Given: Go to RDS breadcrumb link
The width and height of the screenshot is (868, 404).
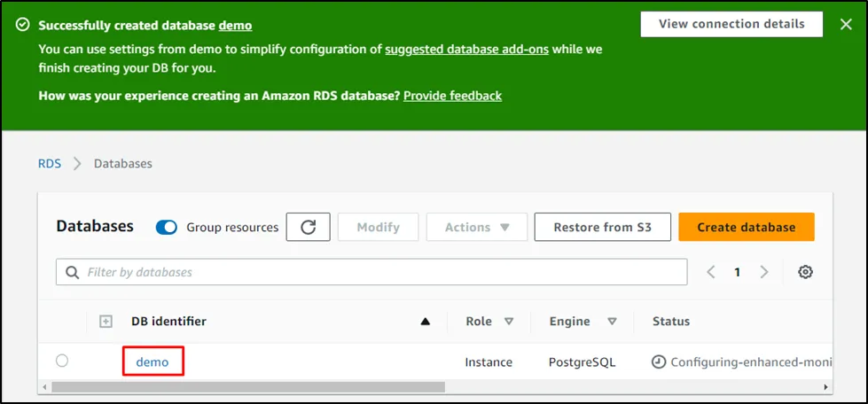Looking at the screenshot, I should point(50,164).
